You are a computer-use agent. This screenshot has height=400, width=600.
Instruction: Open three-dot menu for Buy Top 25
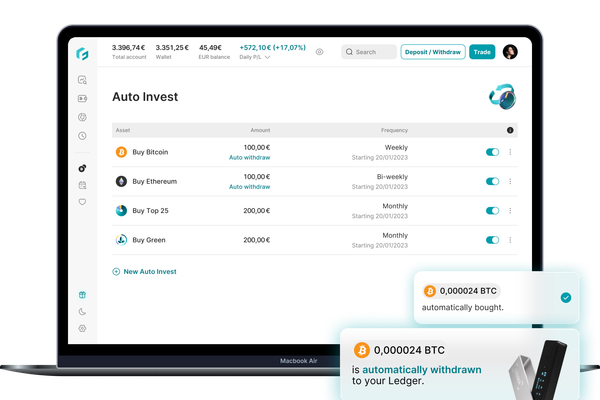click(510, 211)
